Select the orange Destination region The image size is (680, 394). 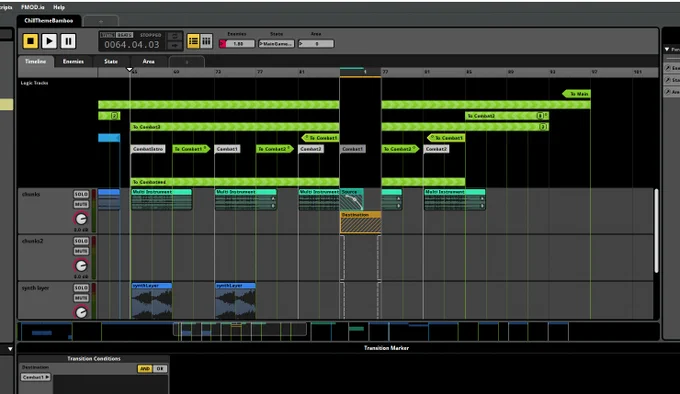coord(361,222)
